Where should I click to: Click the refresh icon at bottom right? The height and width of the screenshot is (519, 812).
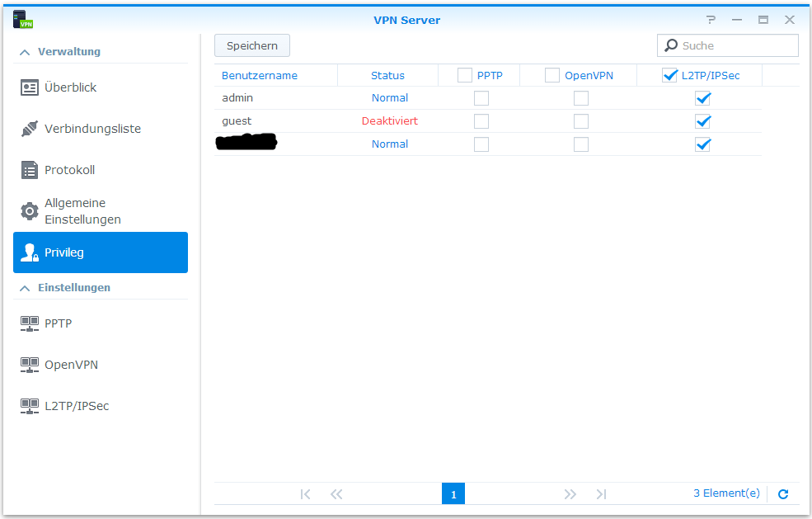783,494
